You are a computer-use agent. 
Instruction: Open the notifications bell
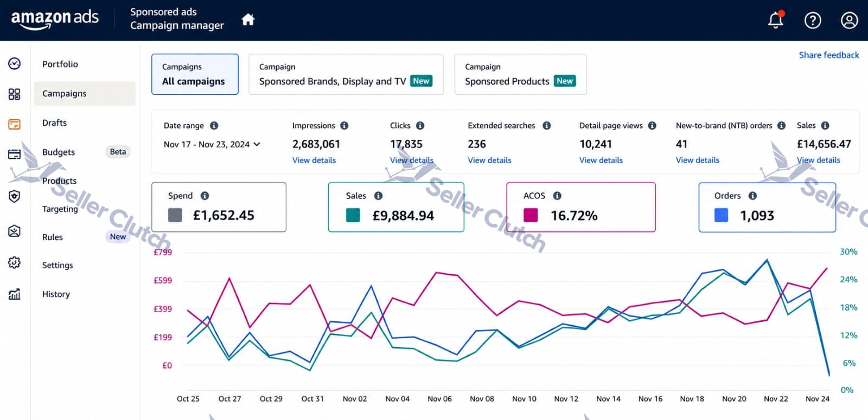[776, 20]
